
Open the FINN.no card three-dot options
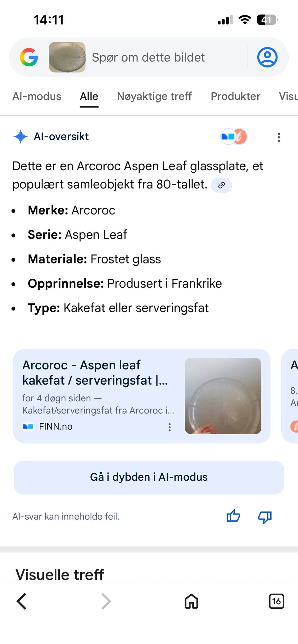pos(169,427)
